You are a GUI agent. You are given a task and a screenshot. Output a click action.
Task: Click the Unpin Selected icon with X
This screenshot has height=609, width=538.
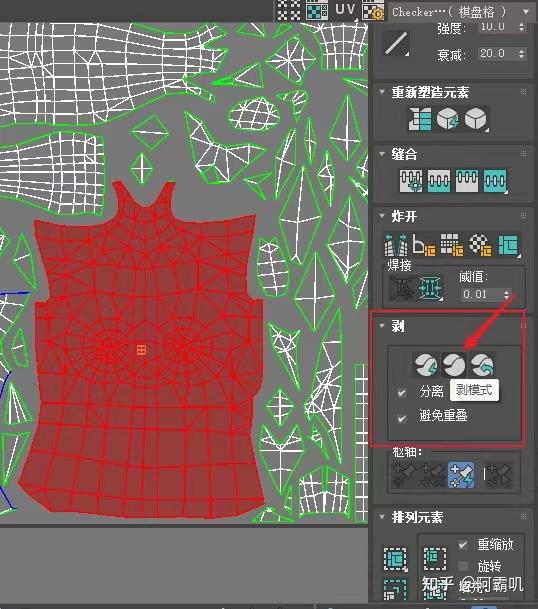(433, 475)
